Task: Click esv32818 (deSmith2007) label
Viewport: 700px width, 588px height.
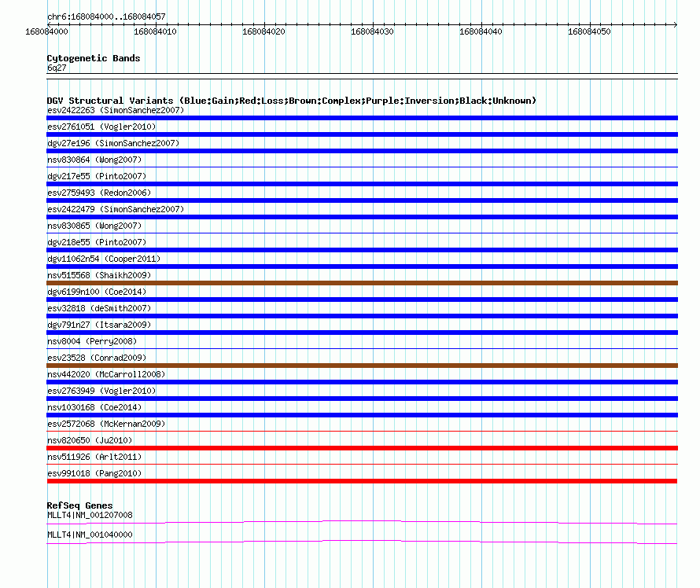Action: click(99, 308)
